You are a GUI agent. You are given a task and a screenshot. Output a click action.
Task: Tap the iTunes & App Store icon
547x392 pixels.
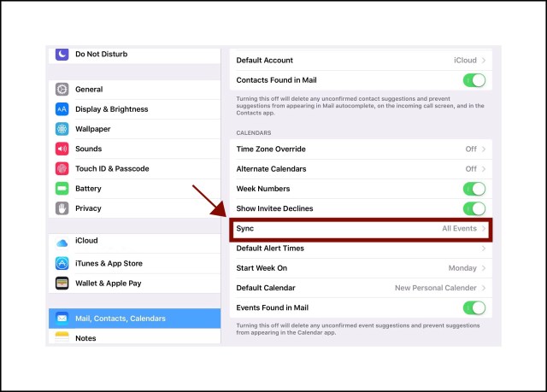click(62, 263)
